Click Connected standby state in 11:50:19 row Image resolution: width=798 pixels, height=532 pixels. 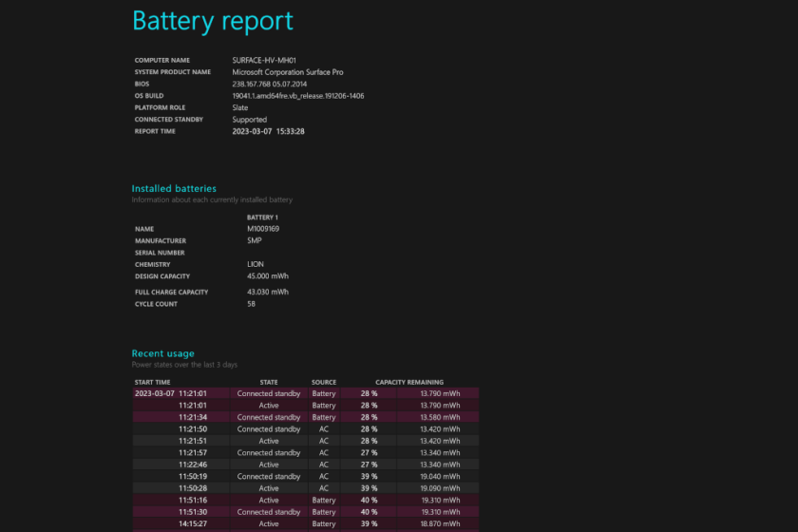click(x=269, y=477)
